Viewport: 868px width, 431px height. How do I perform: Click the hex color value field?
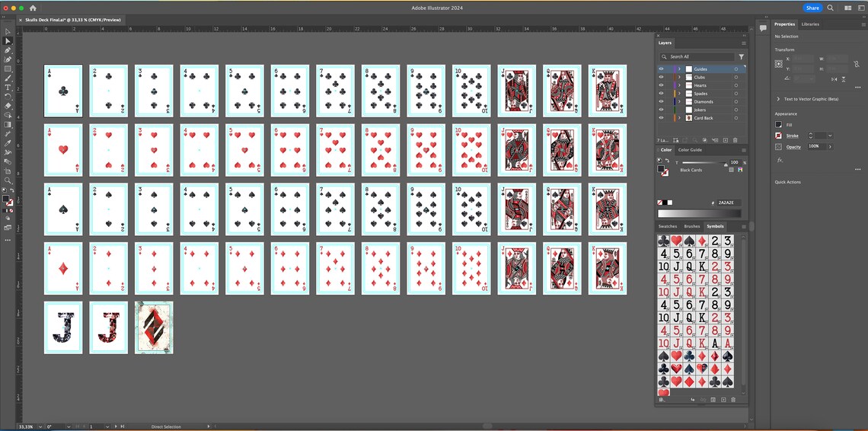point(729,203)
